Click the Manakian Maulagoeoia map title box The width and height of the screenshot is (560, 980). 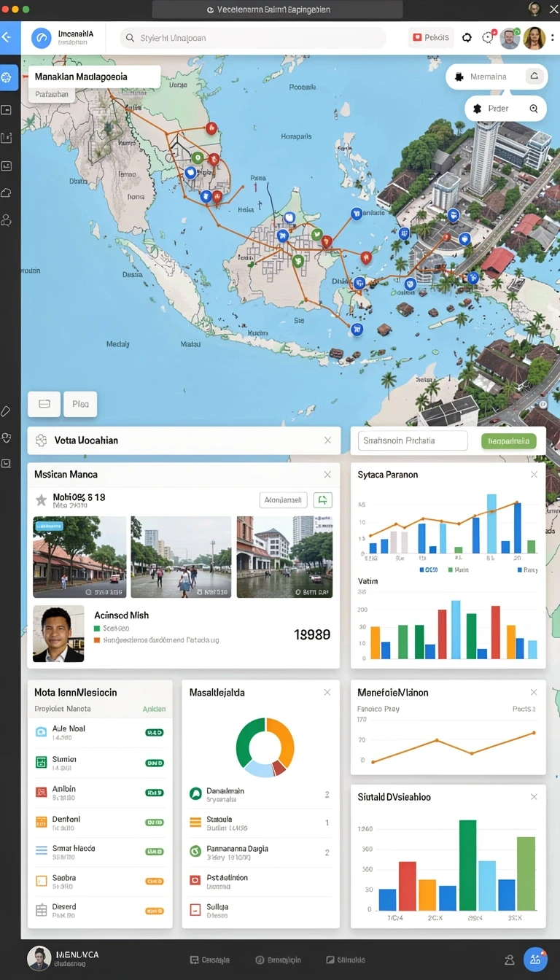click(94, 77)
